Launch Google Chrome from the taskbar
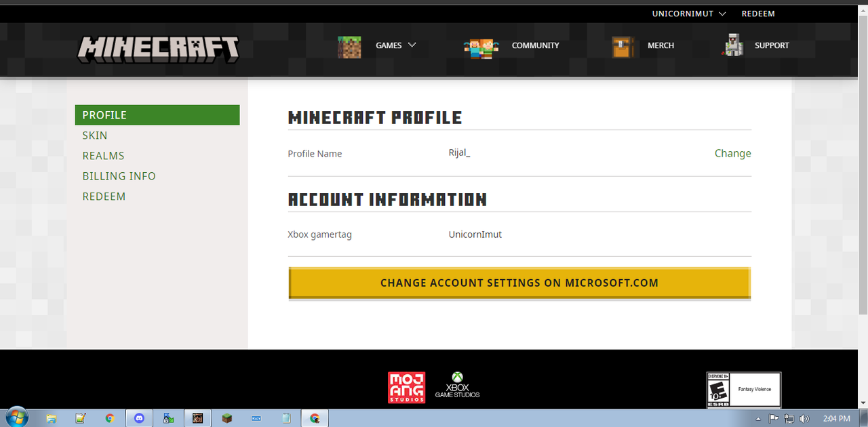Image resolution: width=868 pixels, height=427 pixels. (110, 418)
